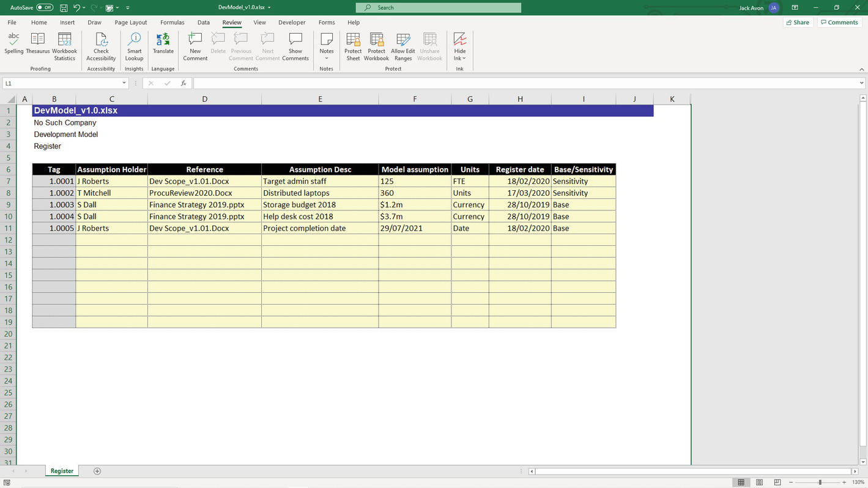The image size is (868, 488).
Task: Open Smart Lookup in Insights
Action: pyautogui.click(x=134, y=44)
